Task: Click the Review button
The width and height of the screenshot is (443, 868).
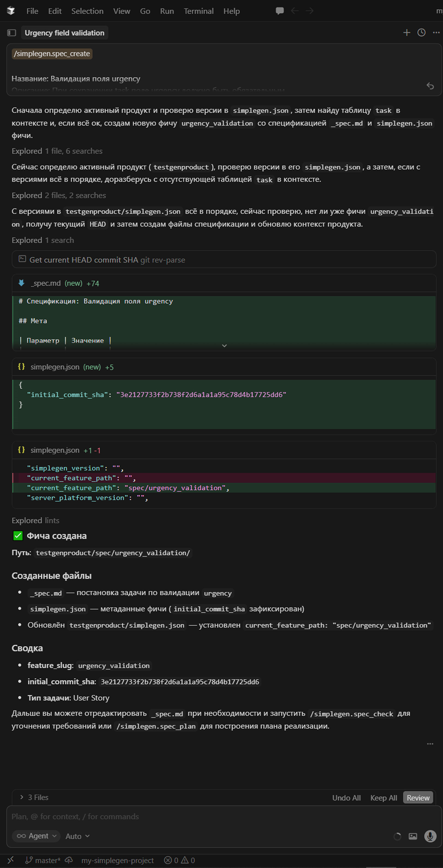Action: (418, 798)
